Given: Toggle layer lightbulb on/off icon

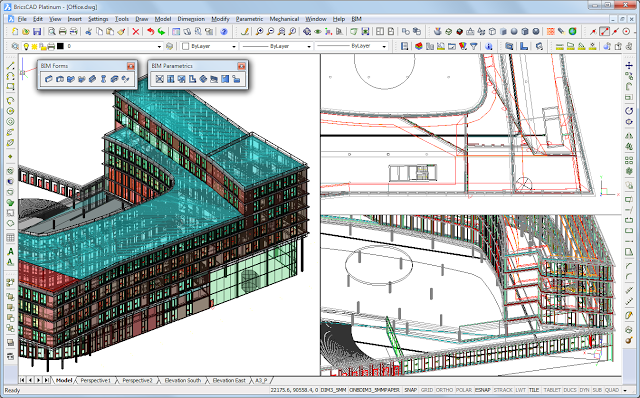Looking at the screenshot, I should coord(27,47).
